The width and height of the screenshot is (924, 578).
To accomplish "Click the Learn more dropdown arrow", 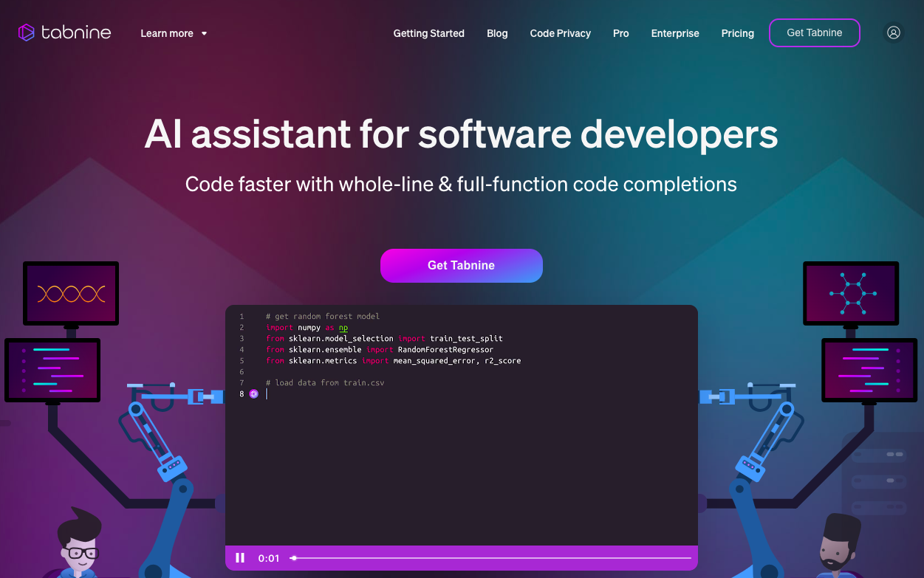I will [205, 33].
